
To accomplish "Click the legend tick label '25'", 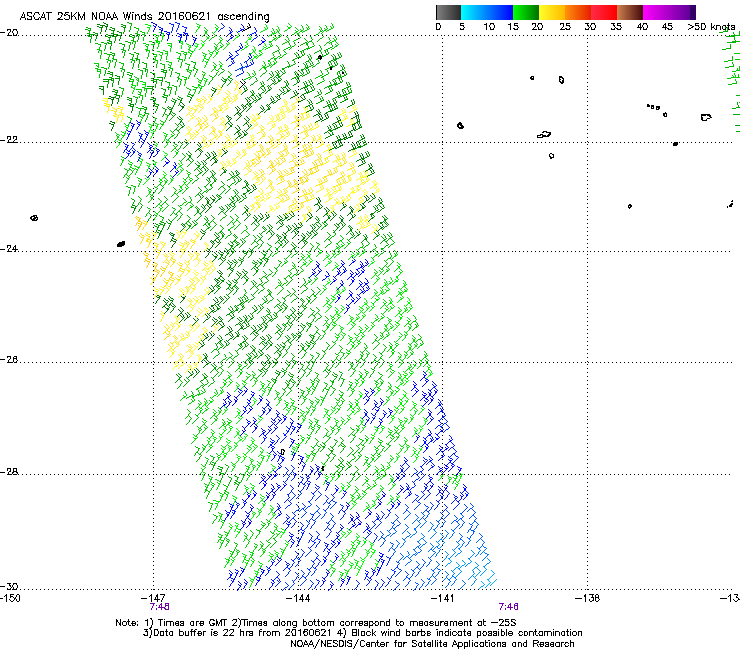I will 565,26.
